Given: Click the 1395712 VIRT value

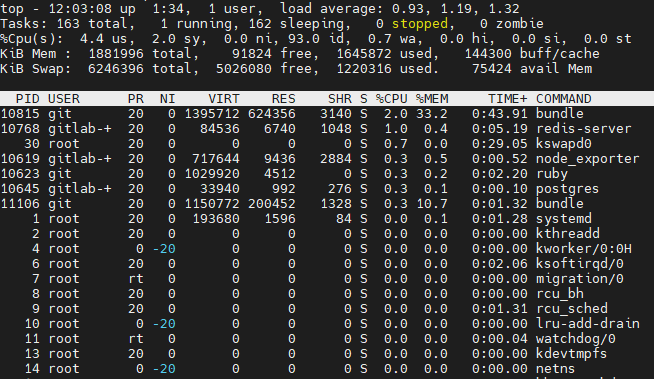Looking at the screenshot, I should (212, 114).
